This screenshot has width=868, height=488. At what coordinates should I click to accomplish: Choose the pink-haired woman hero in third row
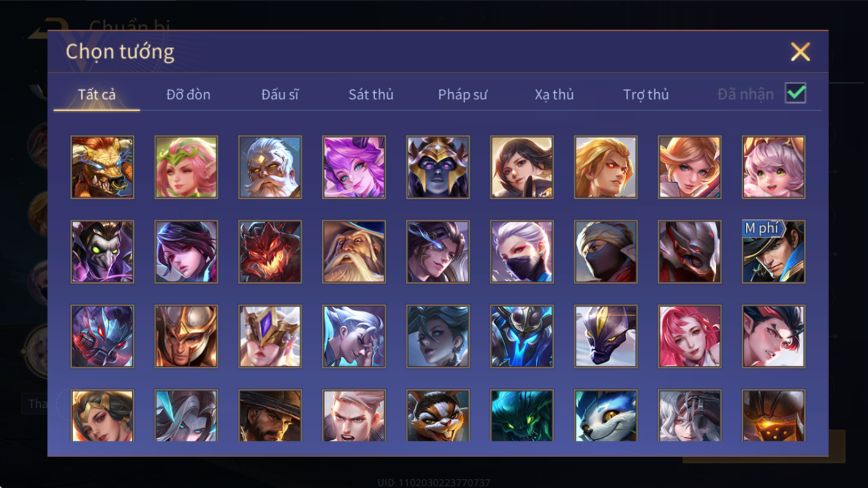pyautogui.click(x=690, y=336)
